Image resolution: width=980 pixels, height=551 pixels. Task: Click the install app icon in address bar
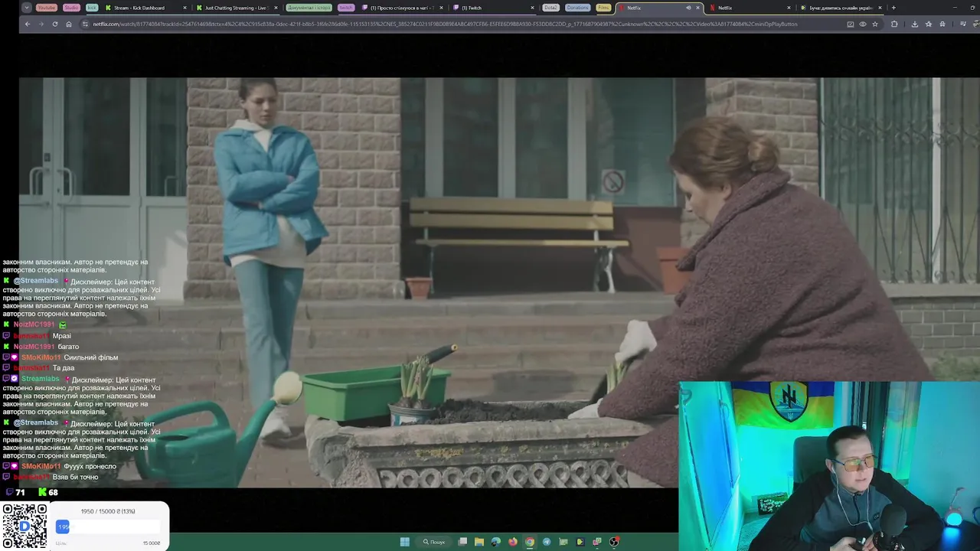(851, 24)
